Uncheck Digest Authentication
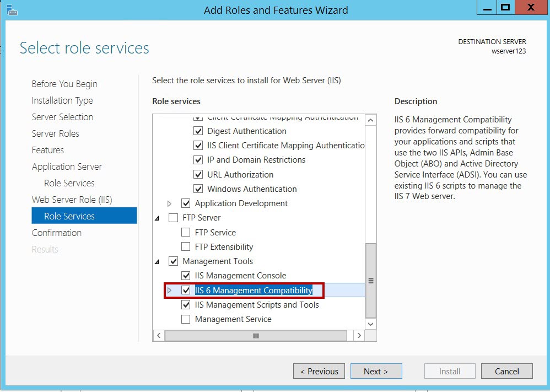Viewport: 550px width, 392px height. (x=198, y=131)
